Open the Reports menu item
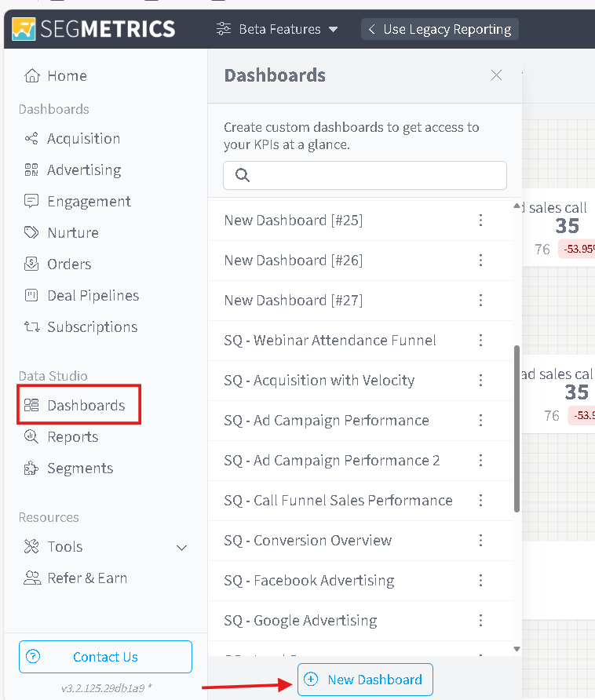This screenshot has height=700, width=595. [x=72, y=437]
